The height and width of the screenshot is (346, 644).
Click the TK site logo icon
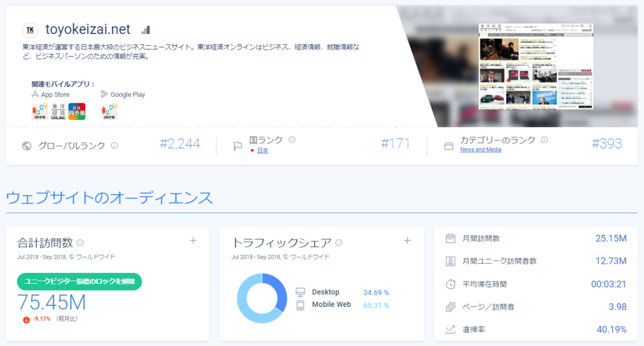(x=30, y=30)
